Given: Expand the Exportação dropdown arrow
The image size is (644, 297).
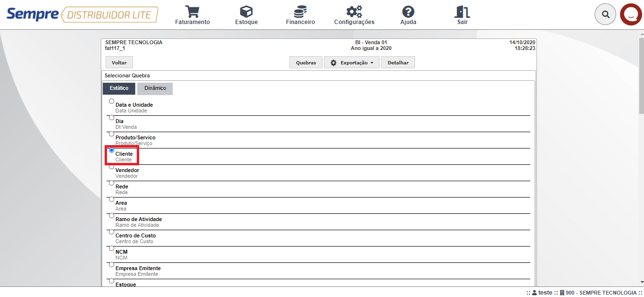Looking at the screenshot, I should (x=372, y=63).
